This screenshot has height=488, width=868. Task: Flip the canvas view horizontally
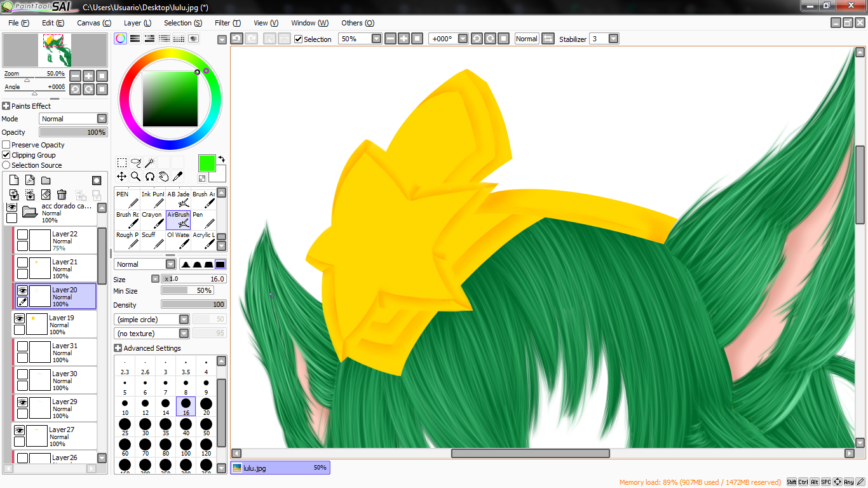click(548, 39)
